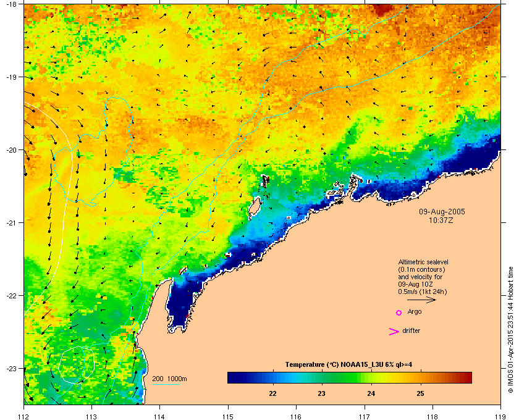Click the longitude axis label 117
Viewport: 519px width, 420px height.
365,416
